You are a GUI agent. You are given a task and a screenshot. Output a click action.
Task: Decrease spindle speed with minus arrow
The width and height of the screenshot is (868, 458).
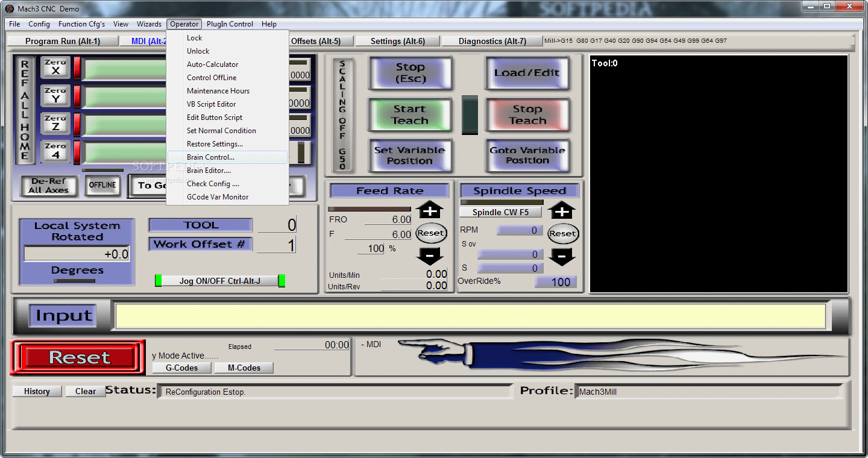click(562, 257)
